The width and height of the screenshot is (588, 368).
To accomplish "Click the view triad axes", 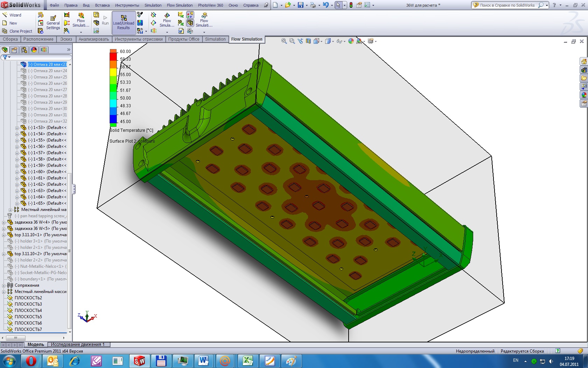I will (87, 316).
